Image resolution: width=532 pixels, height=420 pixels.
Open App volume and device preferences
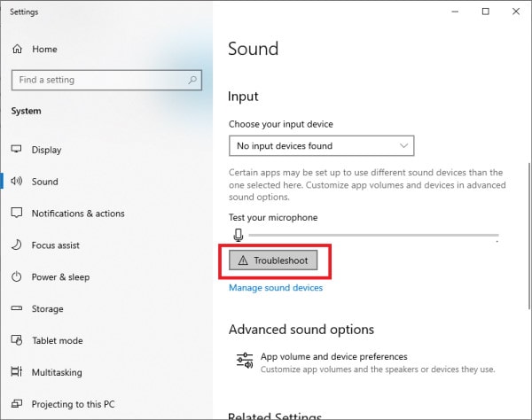(x=334, y=356)
